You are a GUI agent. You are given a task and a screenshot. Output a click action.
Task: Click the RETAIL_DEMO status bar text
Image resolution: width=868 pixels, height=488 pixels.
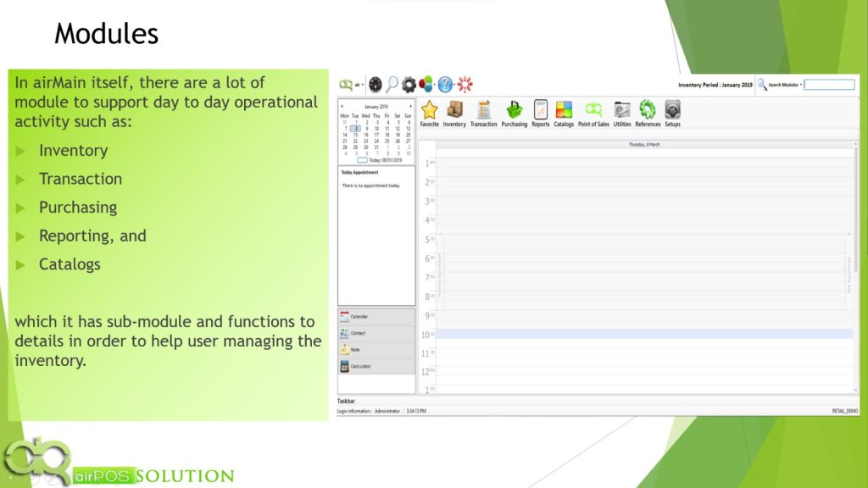click(845, 411)
